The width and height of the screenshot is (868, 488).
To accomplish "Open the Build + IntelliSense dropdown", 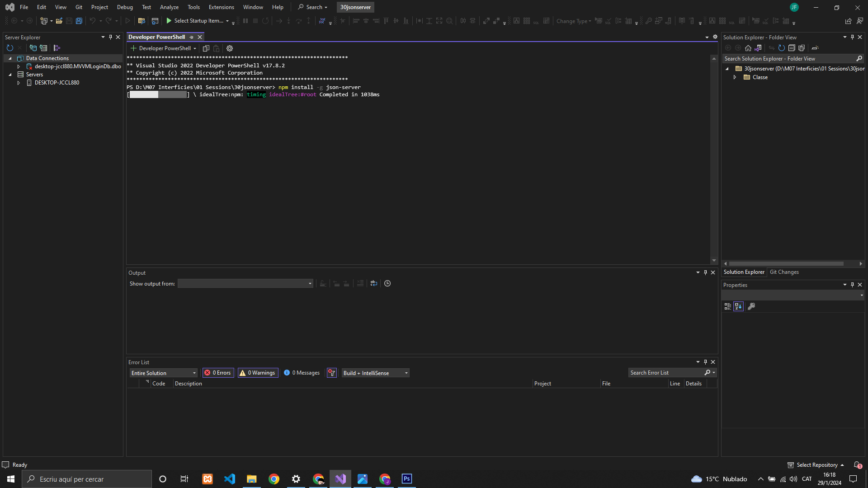I will coord(375,373).
